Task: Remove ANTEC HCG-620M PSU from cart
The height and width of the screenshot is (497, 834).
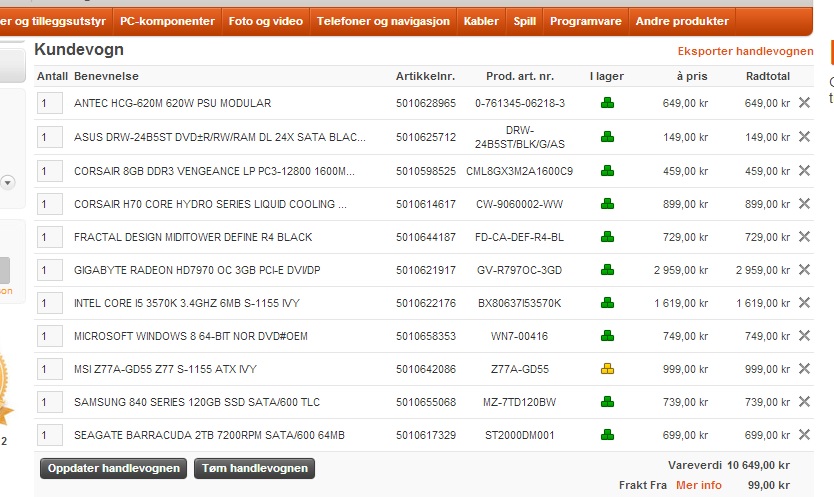Action: (x=804, y=103)
